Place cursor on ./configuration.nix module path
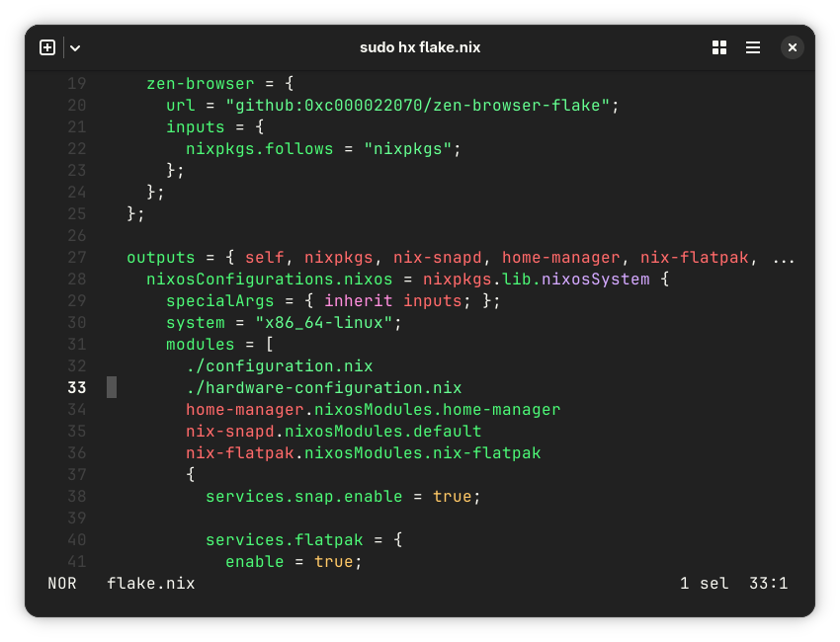Screen dimensions: 840x642 pos(279,365)
